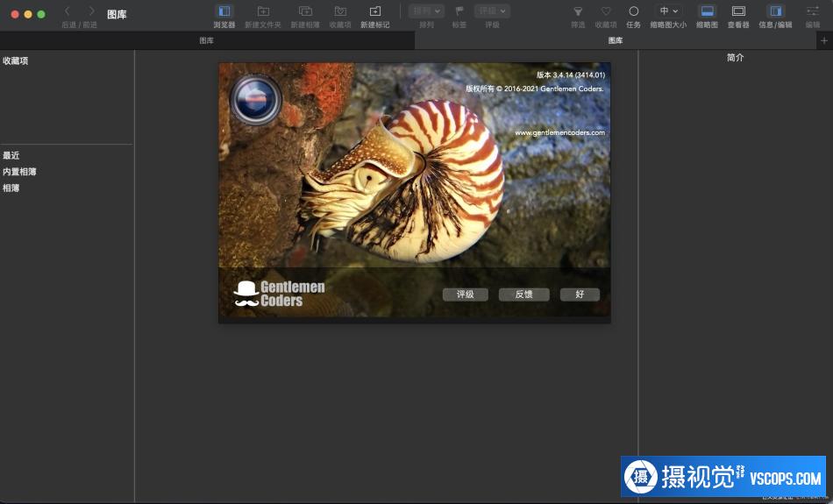Click the back arrow (后退)
Screen dimensions: 833x504
[x=68, y=11]
